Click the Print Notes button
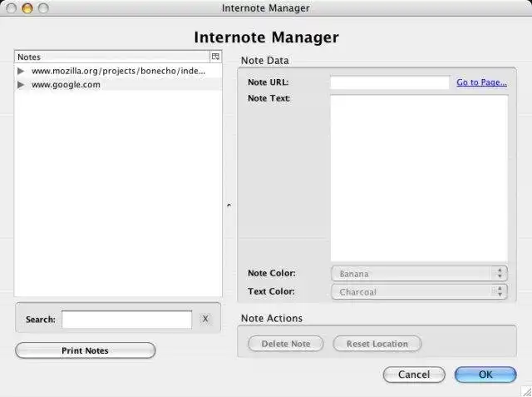Viewport: 532px width, 397px height. point(86,350)
